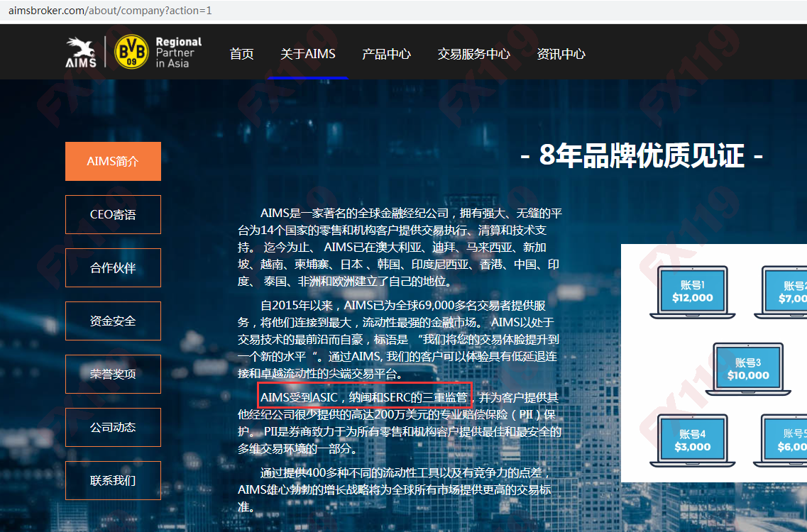Open the 产品中心 menu
Image resolution: width=807 pixels, height=532 pixels.
(386, 54)
